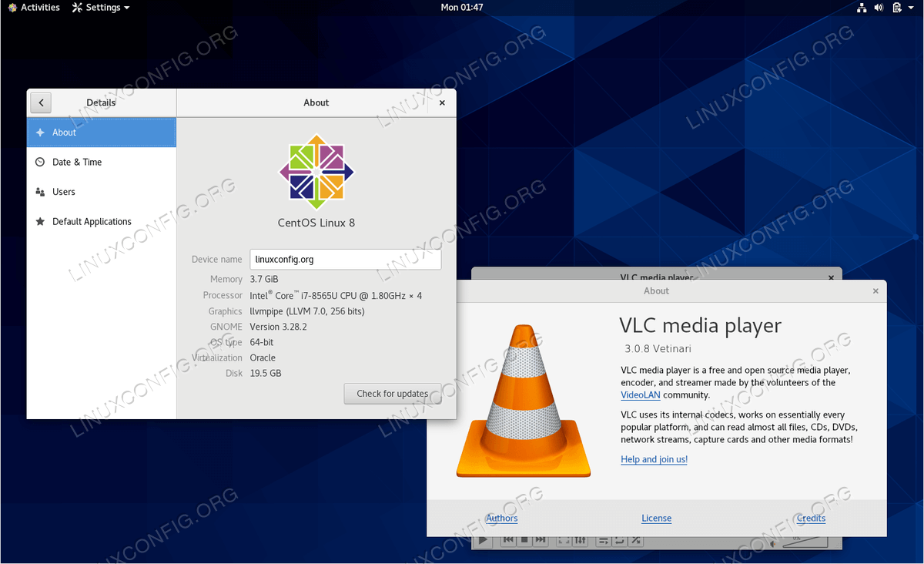Click the OS type value 64-bit
924x564 pixels.
tap(262, 342)
